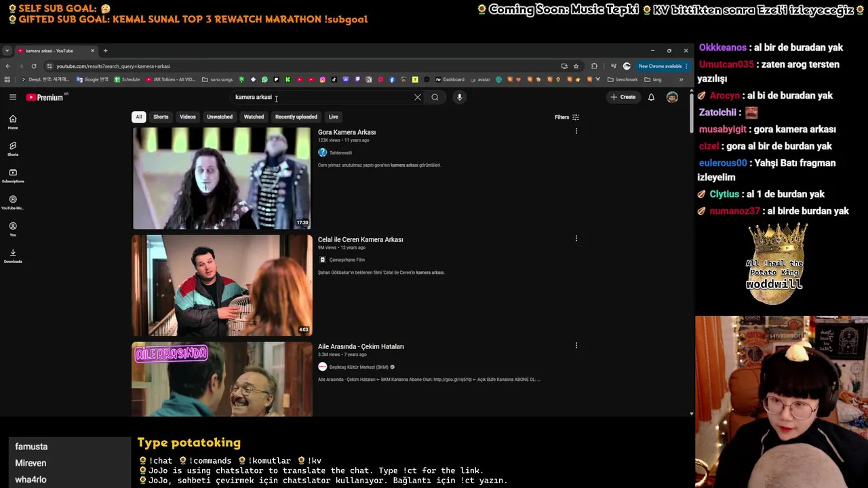
Task: Open YouTube notifications bell
Action: point(651,98)
